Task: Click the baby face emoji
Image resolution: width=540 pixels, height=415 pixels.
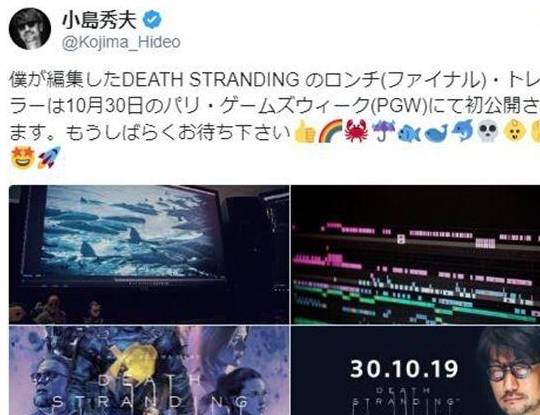Action: click(x=514, y=132)
